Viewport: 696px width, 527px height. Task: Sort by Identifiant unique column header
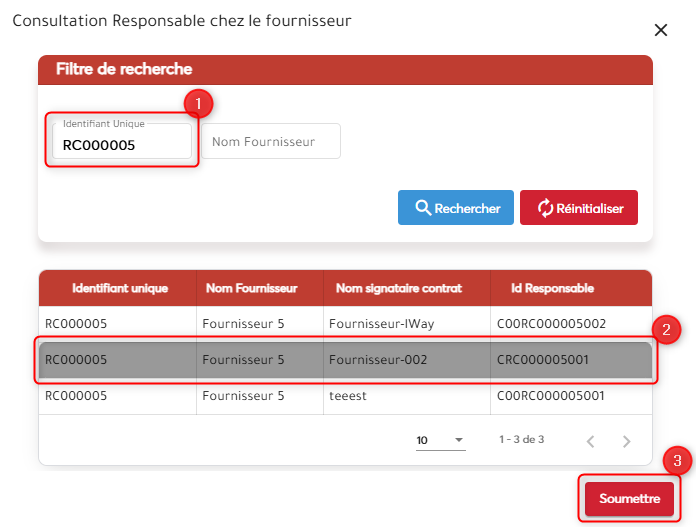(120, 288)
